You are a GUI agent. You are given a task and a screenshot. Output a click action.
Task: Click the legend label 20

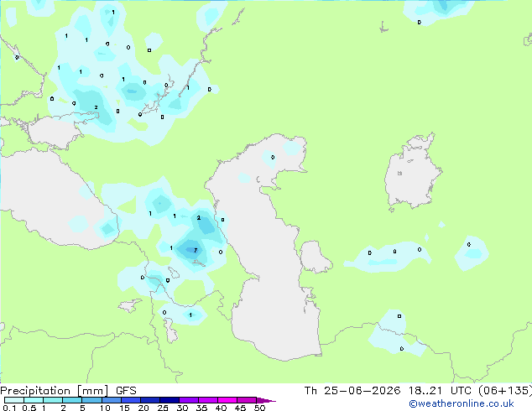[x=143, y=408]
